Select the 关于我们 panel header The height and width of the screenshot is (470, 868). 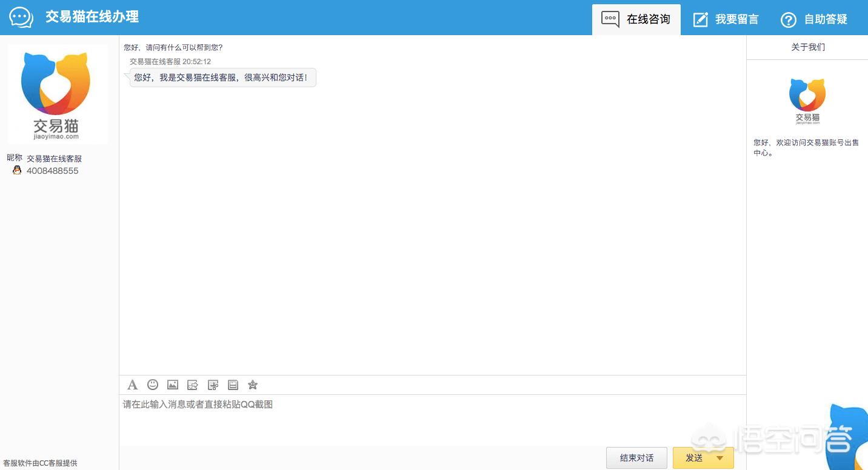click(807, 47)
